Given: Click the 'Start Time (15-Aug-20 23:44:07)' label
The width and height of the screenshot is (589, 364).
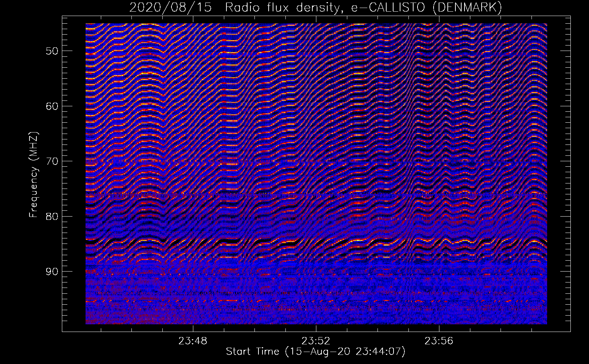Looking at the screenshot, I should (x=316, y=352).
